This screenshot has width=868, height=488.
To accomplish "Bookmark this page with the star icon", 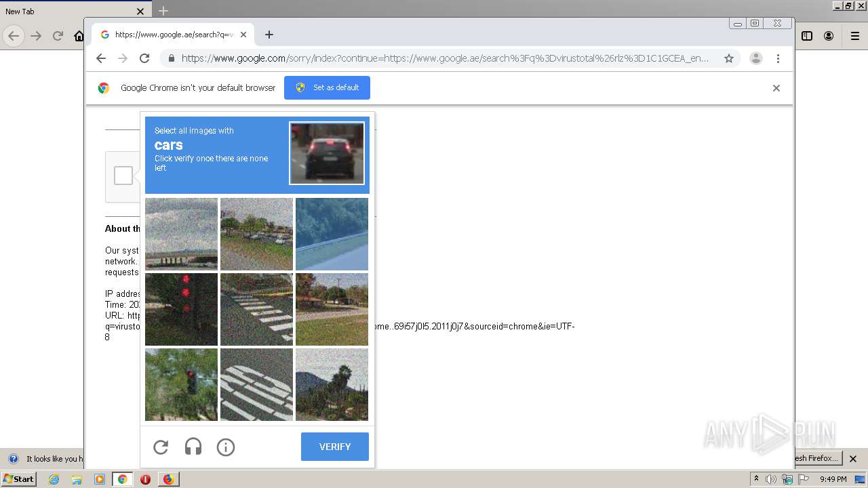I will 729,58.
